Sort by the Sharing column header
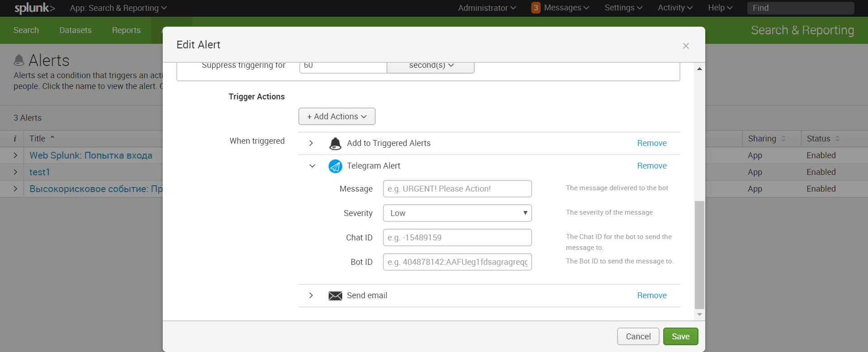The width and height of the screenshot is (868, 352). pos(767,139)
